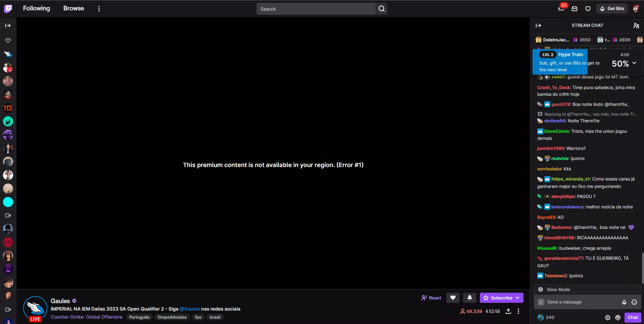This screenshot has width=644, height=324.
Task: Open Counter-Strike: Global Offensive category link
Action: (x=87, y=317)
